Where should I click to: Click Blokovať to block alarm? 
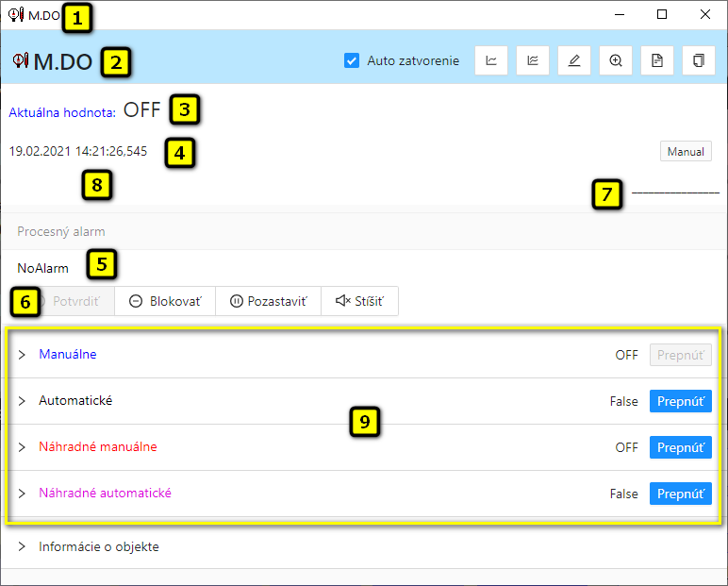click(165, 301)
